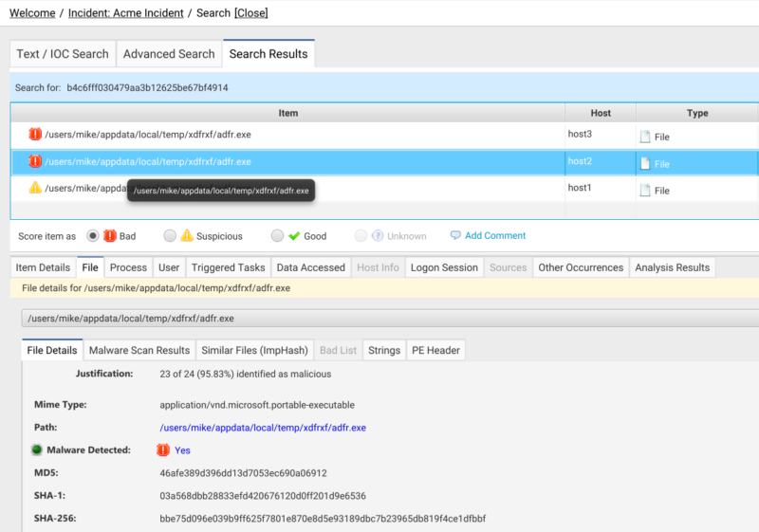Image resolution: width=759 pixels, height=532 pixels.
Task: Open the Advanced Search tab
Action: [169, 54]
